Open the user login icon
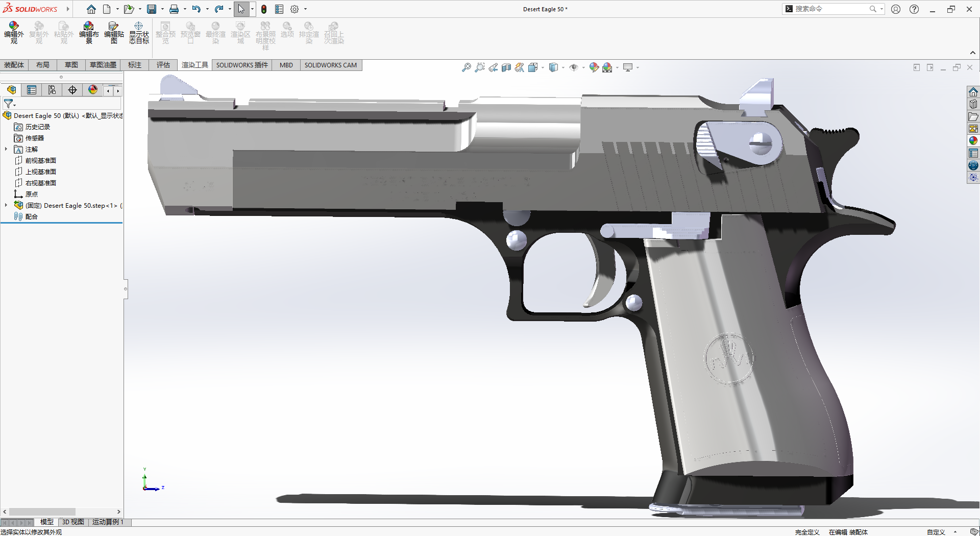Image resolution: width=980 pixels, height=536 pixels. pos(896,9)
